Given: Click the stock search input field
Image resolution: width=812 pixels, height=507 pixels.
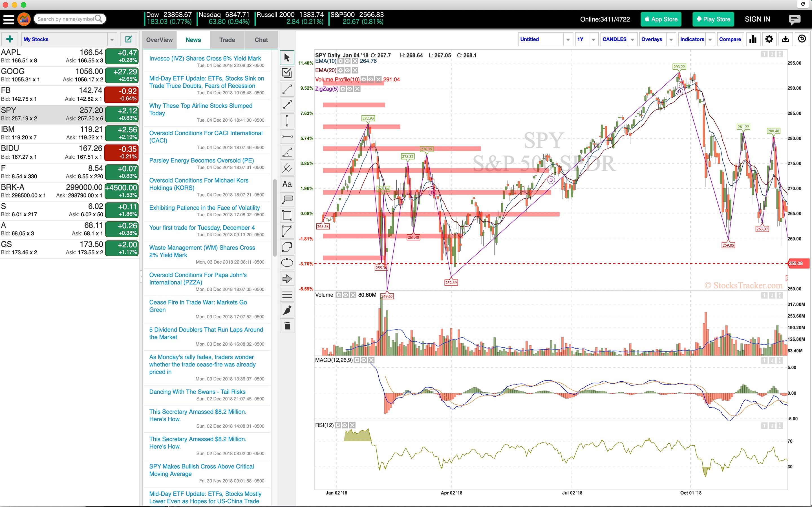Looking at the screenshot, I should coord(66,19).
